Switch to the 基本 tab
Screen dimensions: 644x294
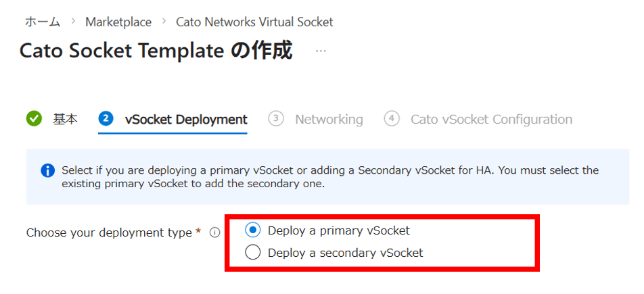coord(65,119)
